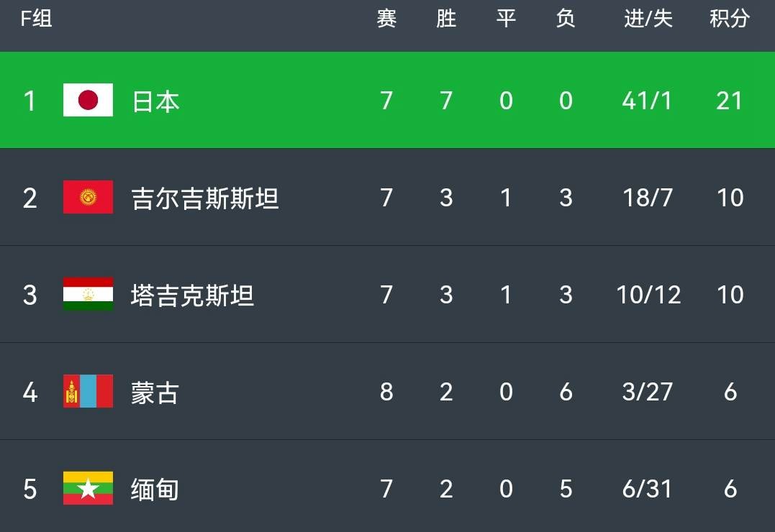
Task: Click the Mongolia flag icon
Action: click(88, 391)
